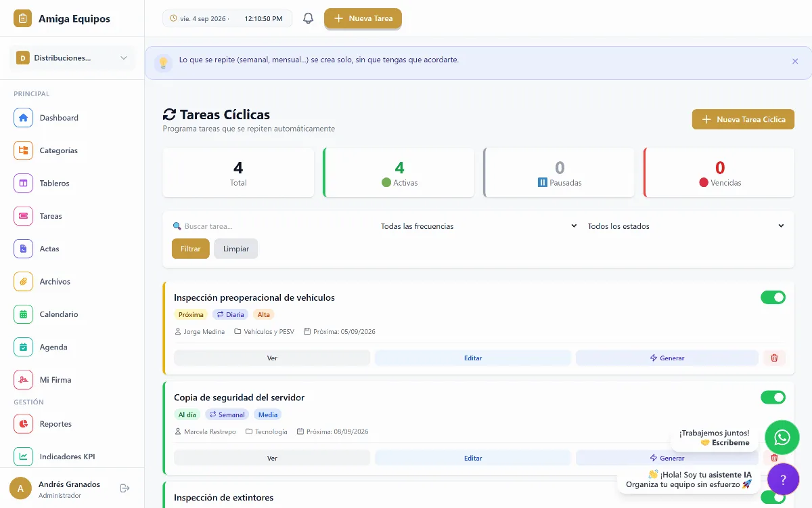Click the logout icon beside Andrés Granados
812x508 pixels.
pos(125,488)
